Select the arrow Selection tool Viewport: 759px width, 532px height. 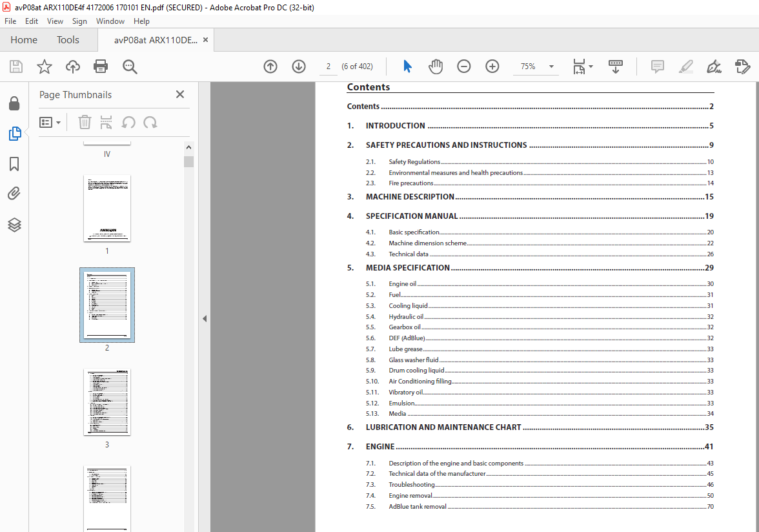coord(408,66)
